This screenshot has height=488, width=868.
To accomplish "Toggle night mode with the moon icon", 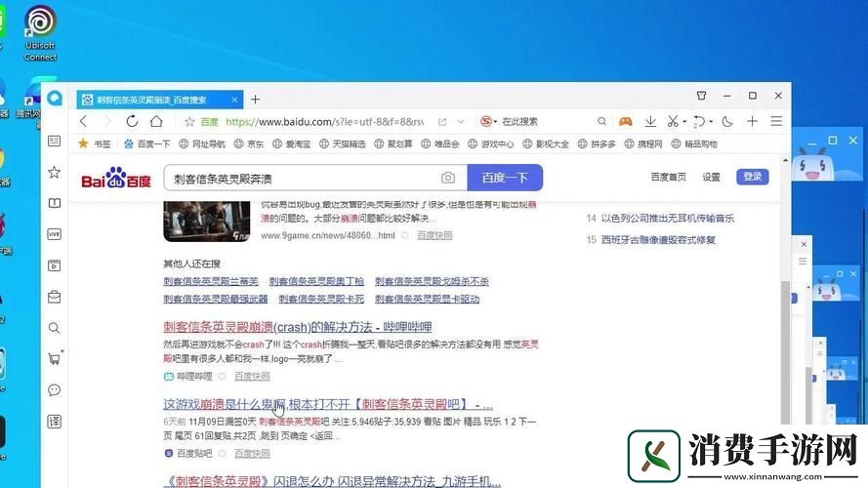I will pyautogui.click(x=727, y=121).
